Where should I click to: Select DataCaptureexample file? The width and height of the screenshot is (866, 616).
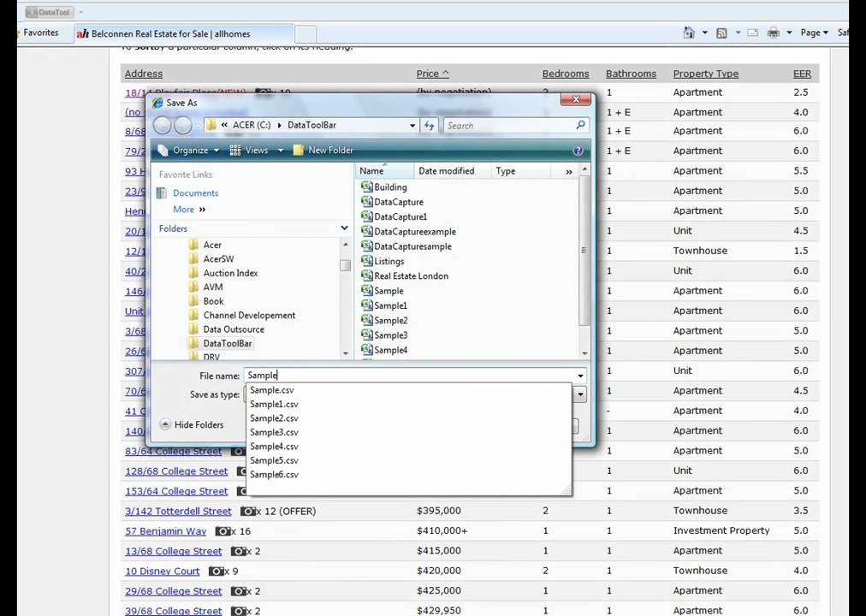pos(408,232)
